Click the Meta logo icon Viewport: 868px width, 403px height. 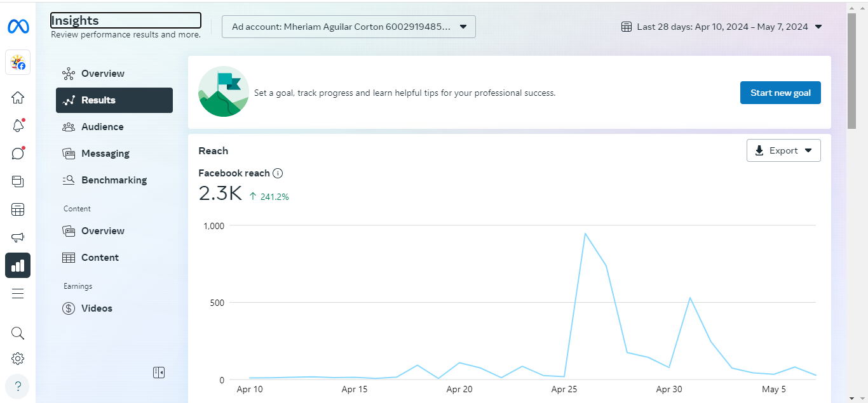tap(18, 27)
